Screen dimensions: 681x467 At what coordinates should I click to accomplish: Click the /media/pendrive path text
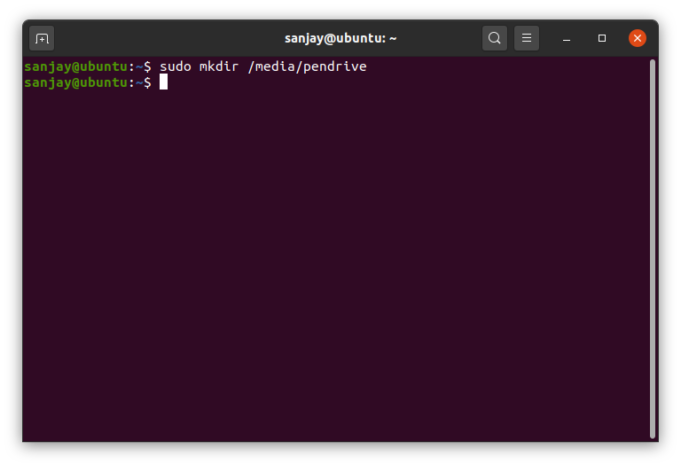307,66
